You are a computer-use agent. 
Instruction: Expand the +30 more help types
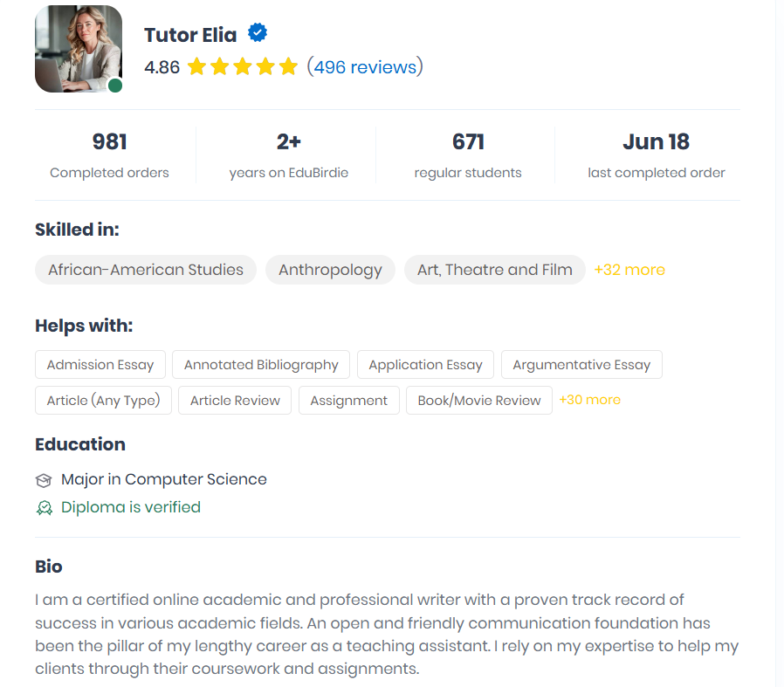[x=590, y=400]
